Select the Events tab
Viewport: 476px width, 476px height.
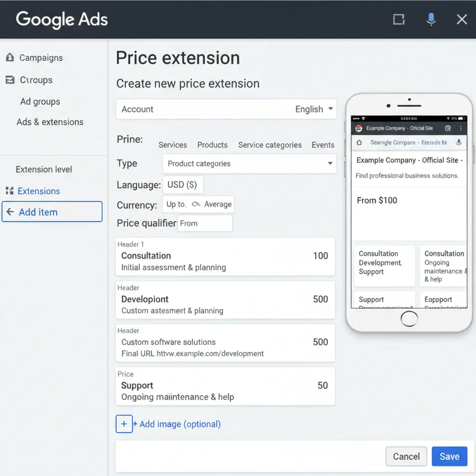point(323,145)
